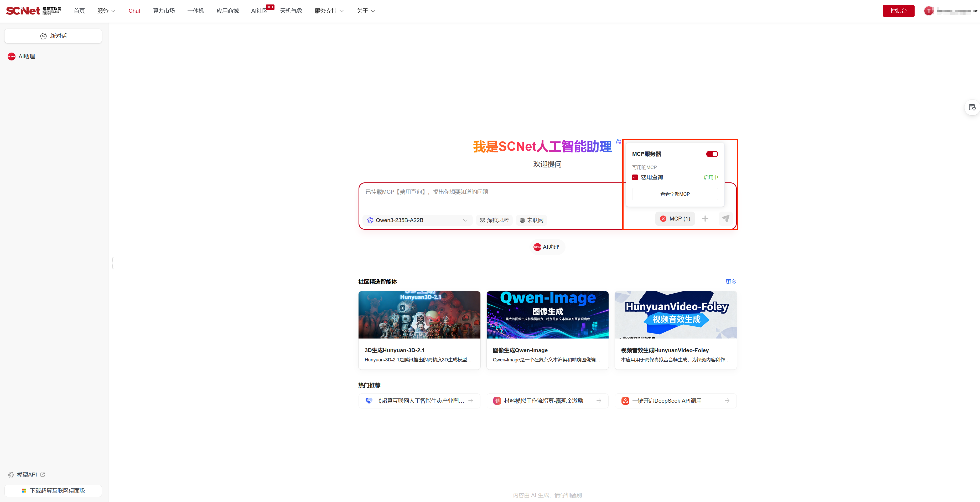
Task: Go to the 应用商城 nav item
Action: tap(227, 11)
